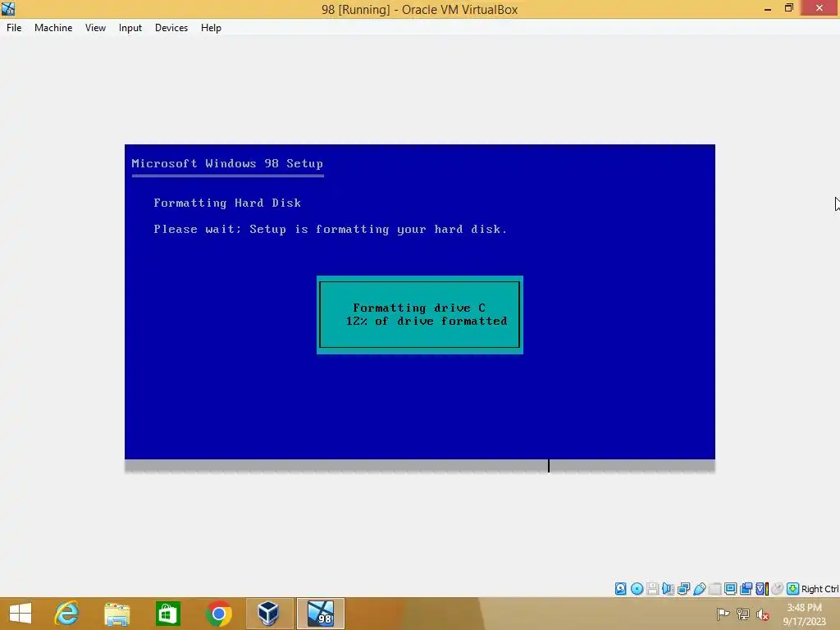Click the hard disk activity indicator
Viewport: 840px width, 630px height.
620,589
